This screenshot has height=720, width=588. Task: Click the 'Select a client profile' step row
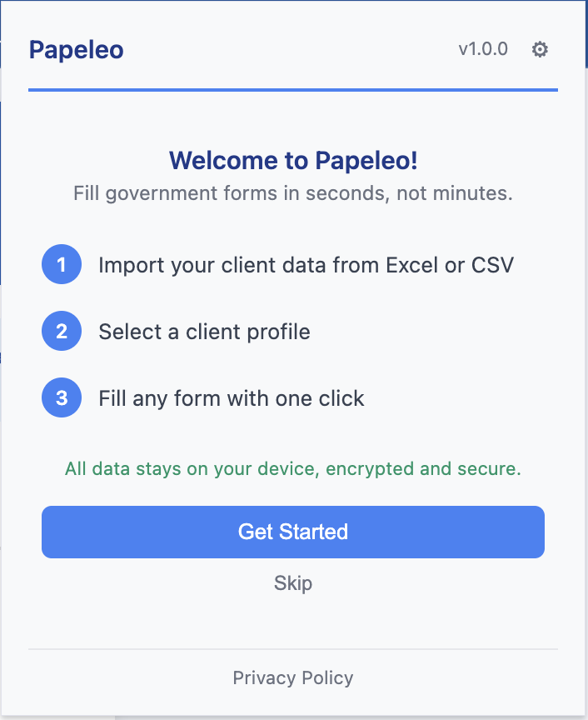click(x=205, y=331)
